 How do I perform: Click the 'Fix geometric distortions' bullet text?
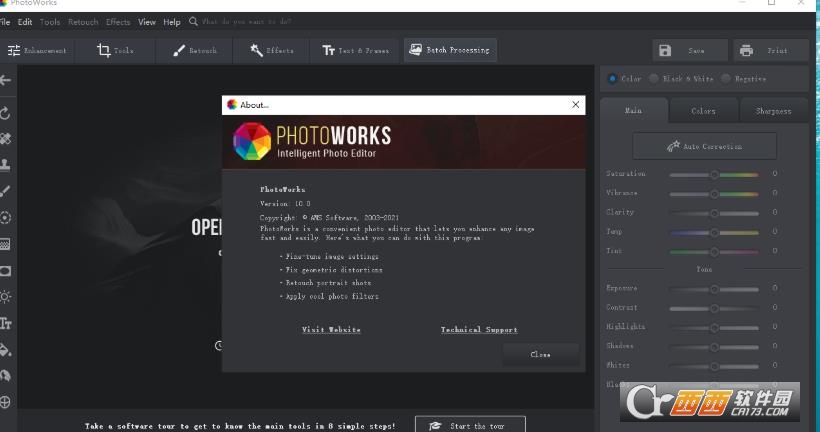tap(334, 270)
